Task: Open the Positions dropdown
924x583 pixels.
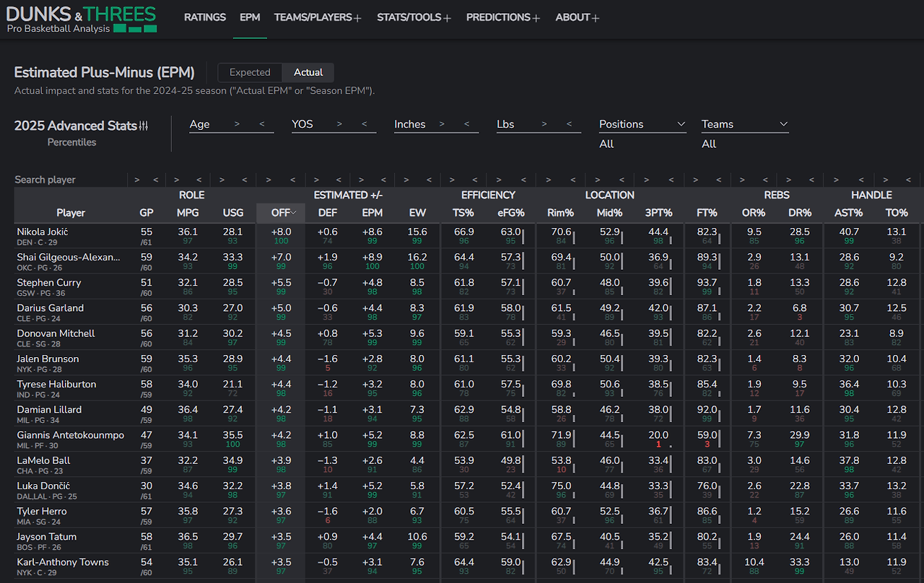Action: [x=642, y=124]
